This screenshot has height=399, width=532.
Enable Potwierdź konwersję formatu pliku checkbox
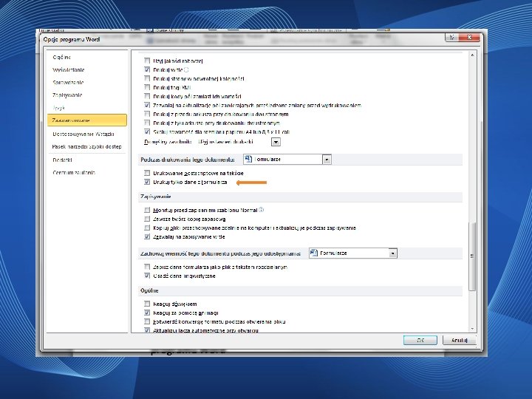147,321
